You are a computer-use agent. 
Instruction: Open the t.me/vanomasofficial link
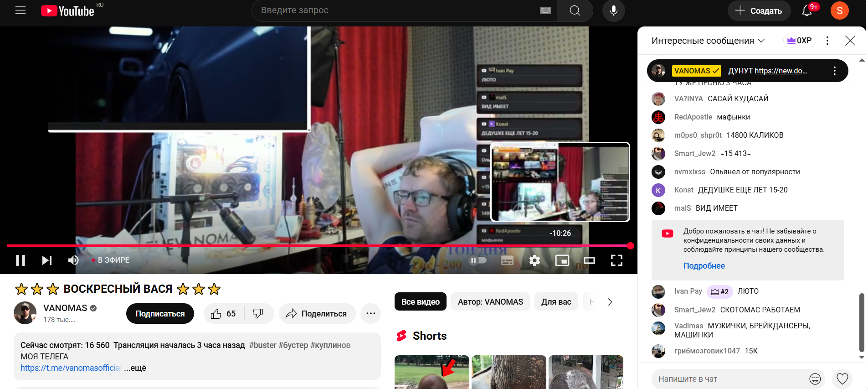pyautogui.click(x=71, y=368)
